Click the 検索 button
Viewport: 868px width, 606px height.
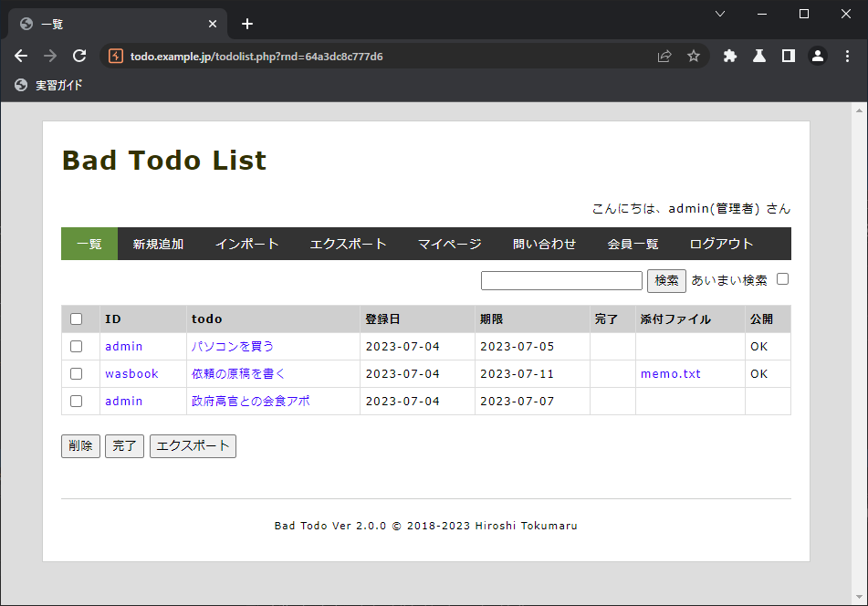[666, 280]
